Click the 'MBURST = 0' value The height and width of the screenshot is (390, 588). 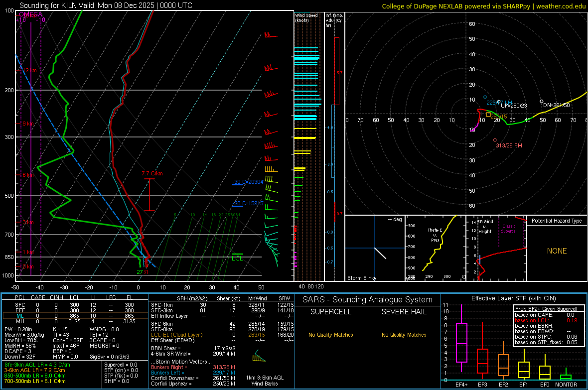[x=105, y=346]
